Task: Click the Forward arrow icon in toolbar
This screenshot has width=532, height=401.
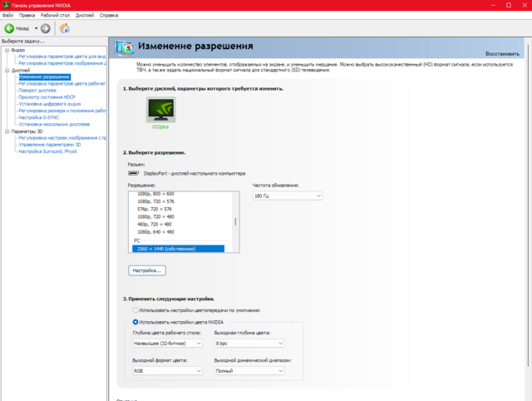Action: 47,28
